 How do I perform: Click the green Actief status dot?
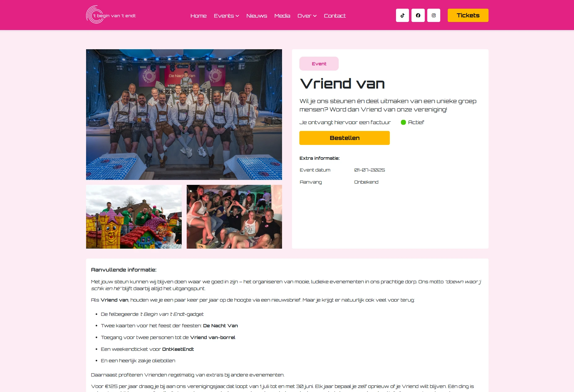[403, 122]
